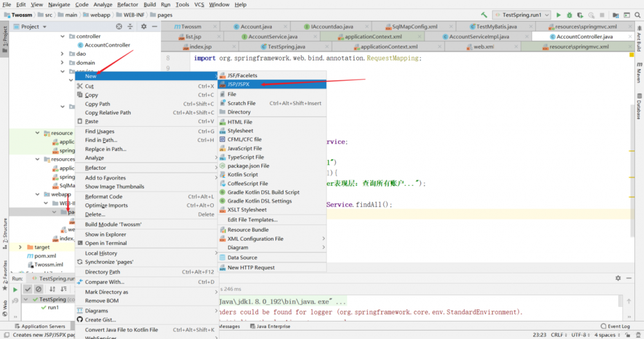Choose Copy Path in context menu

click(x=97, y=104)
